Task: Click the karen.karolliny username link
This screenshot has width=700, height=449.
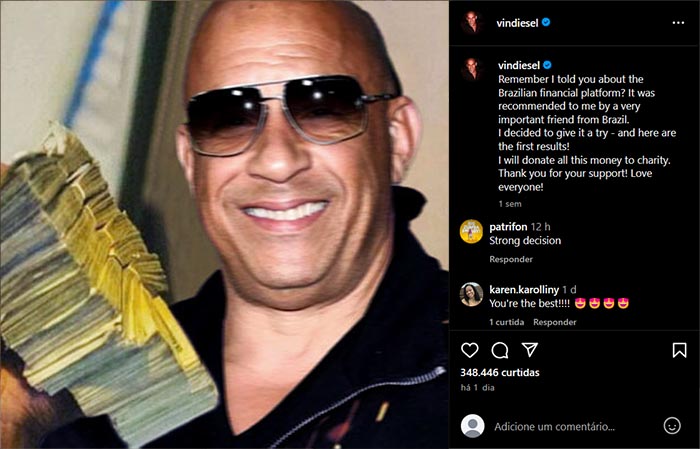Action: (x=524, y=290)
